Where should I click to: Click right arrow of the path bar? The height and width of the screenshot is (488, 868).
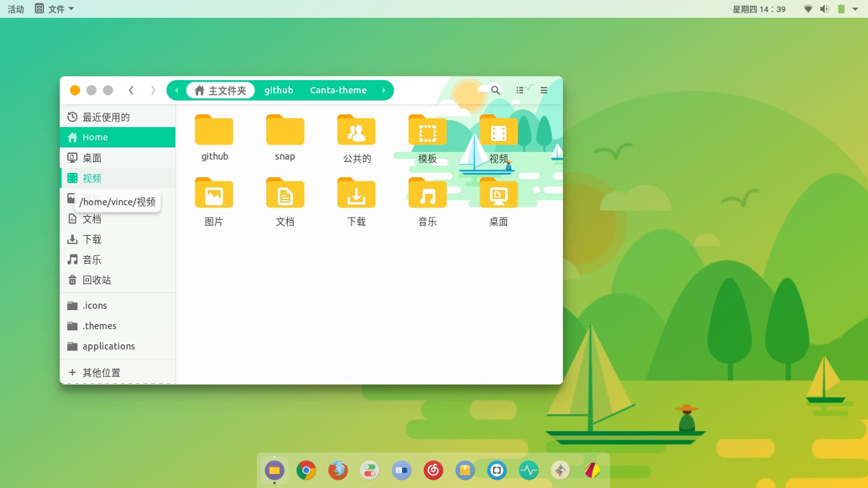384,90
